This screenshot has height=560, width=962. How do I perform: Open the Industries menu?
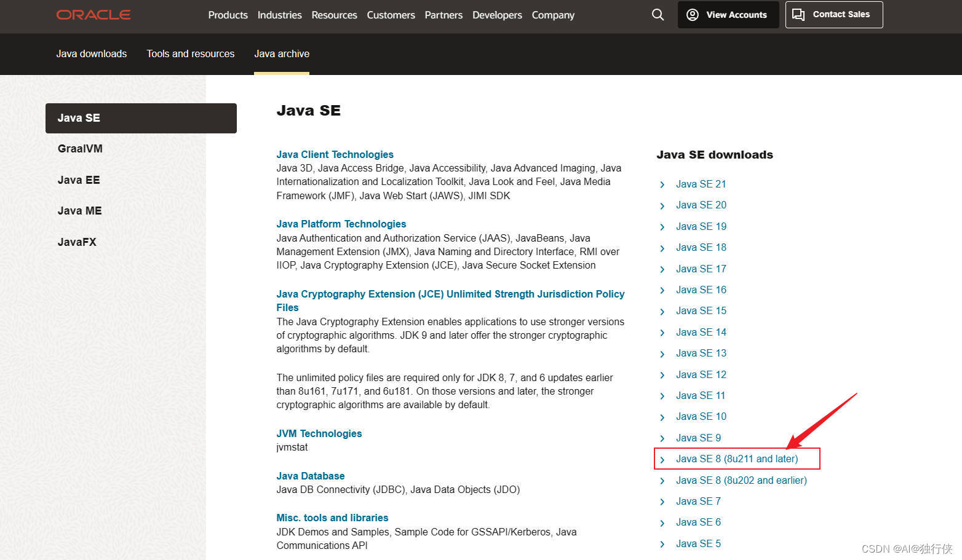tap(279, 15)
